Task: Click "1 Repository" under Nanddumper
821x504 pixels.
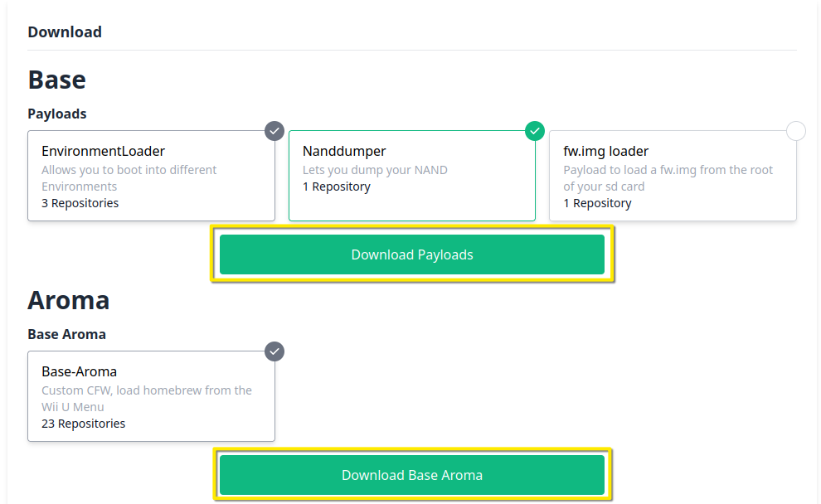Action: [336, 187]
